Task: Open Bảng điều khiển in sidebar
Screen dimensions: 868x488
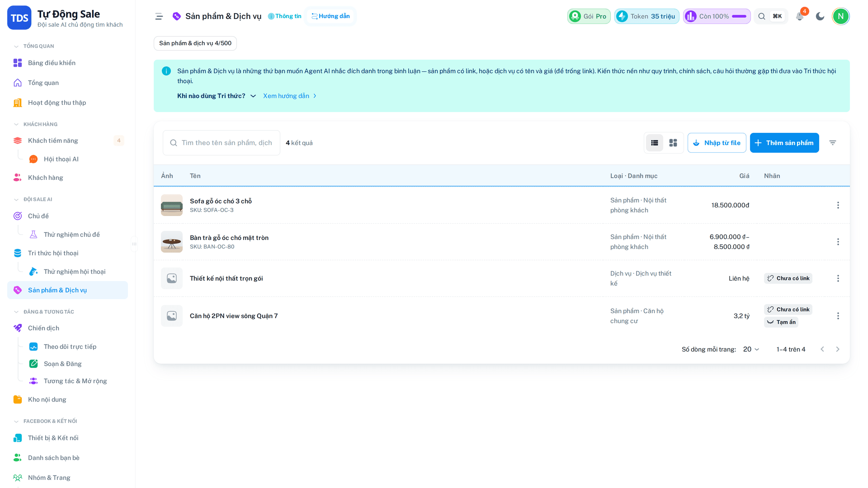Action: coord(67,63)
